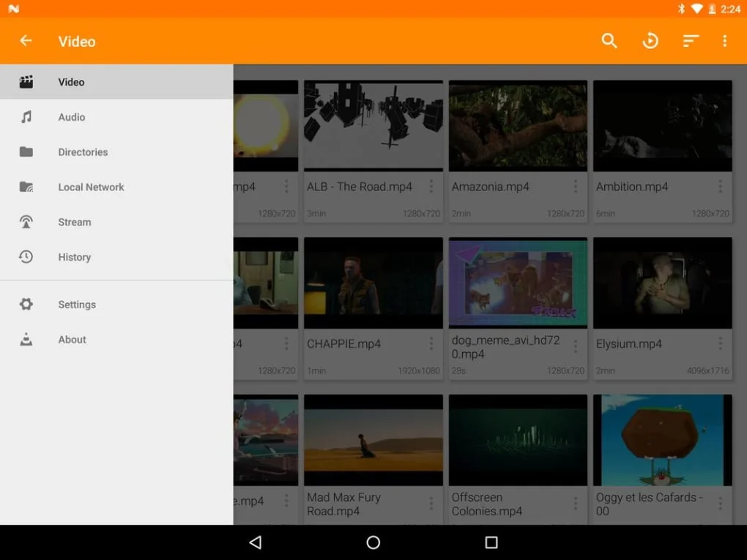
Task: Play the Mad Max Fury Road thumbnail
Action: (373, 439)
